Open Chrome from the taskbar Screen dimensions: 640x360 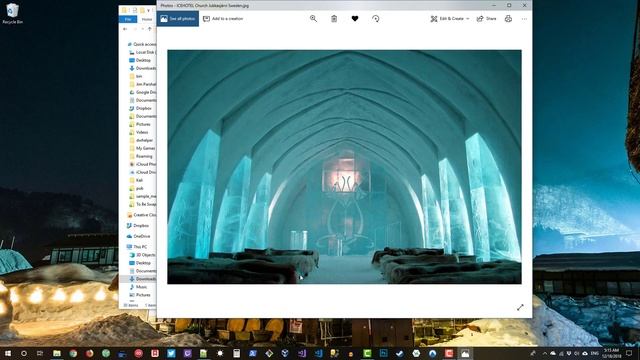[x=73, y=353]
